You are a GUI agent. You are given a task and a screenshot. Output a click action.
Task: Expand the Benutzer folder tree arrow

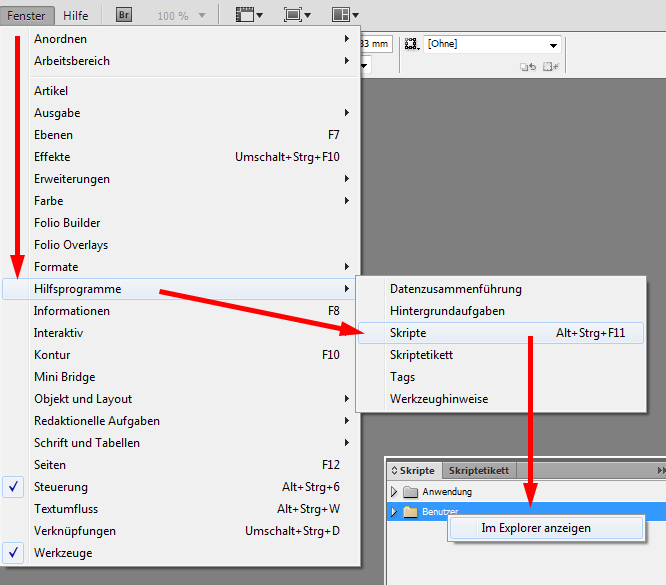point(394,512)
